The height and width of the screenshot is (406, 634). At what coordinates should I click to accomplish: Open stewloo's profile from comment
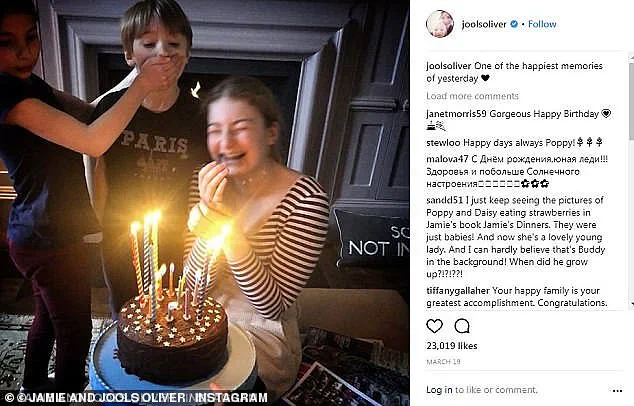tap(445, 143)
